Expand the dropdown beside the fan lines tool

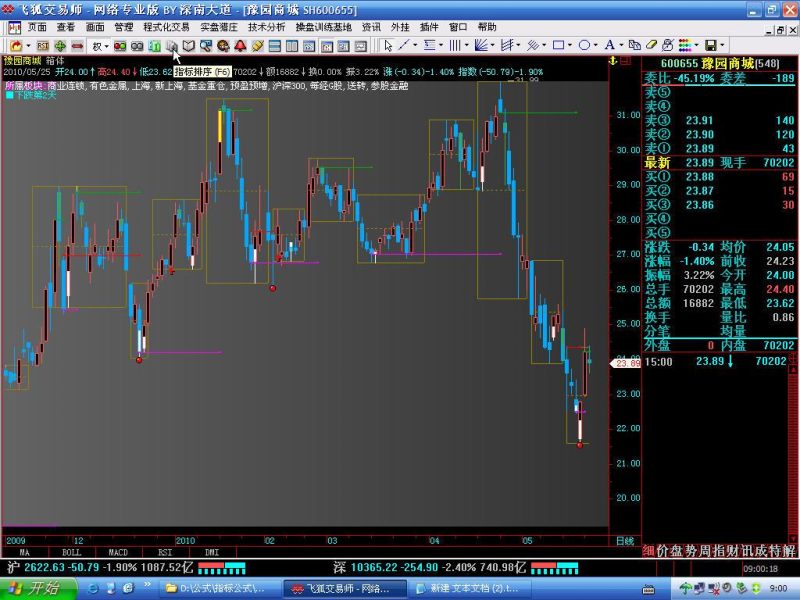pos(492,46)
